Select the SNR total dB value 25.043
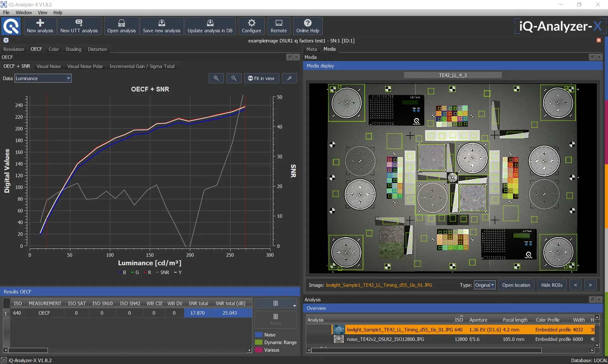 tap(230, 313)
